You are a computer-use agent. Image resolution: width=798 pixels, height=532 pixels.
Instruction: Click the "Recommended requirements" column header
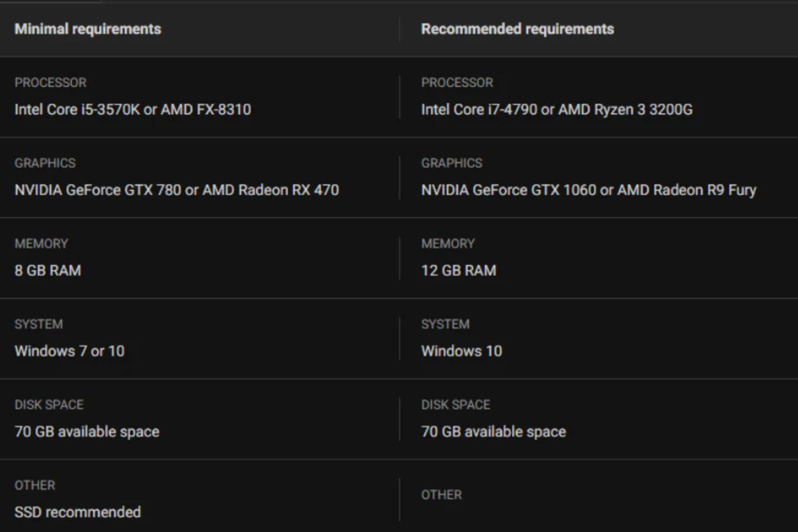(517, 29)
